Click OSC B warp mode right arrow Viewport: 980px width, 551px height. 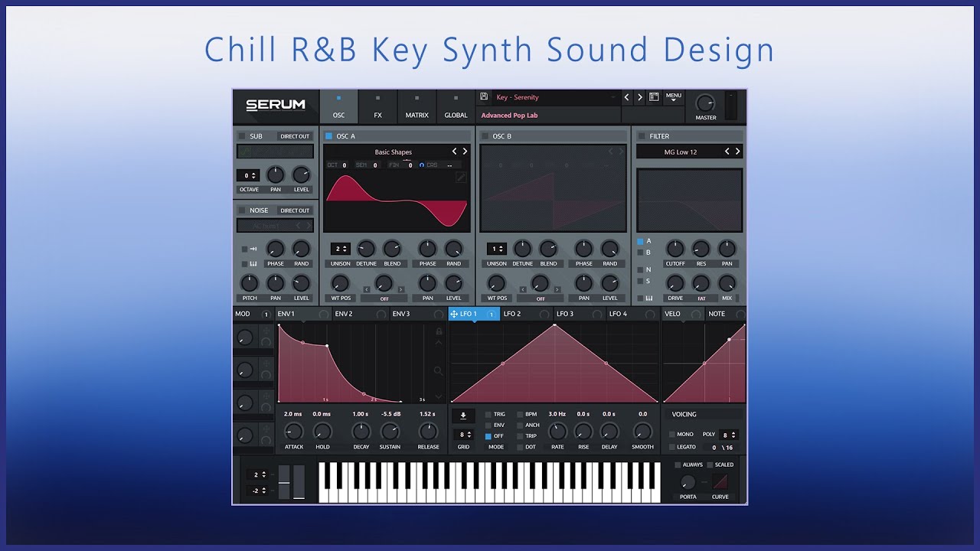(557, 289)
